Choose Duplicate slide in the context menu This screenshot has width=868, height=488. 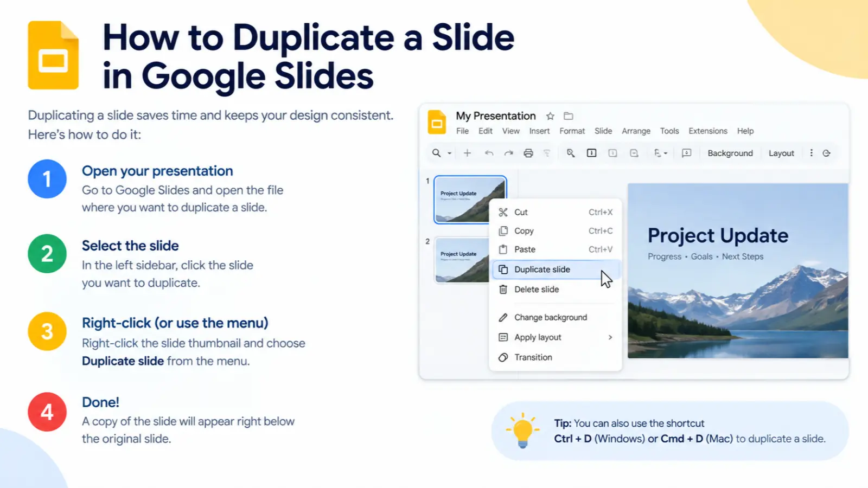[556, 269]
